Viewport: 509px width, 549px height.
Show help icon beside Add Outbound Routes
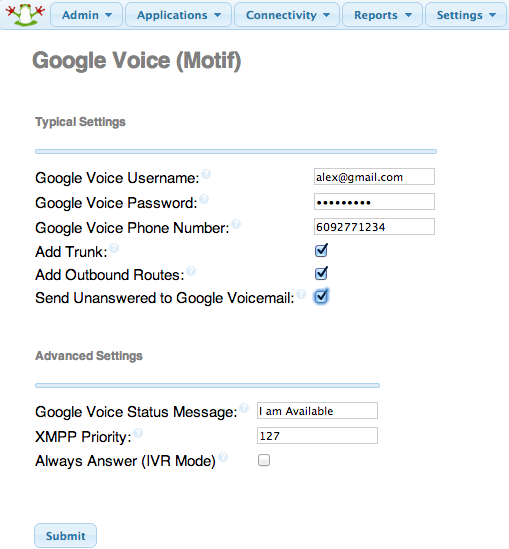[191, 271]
